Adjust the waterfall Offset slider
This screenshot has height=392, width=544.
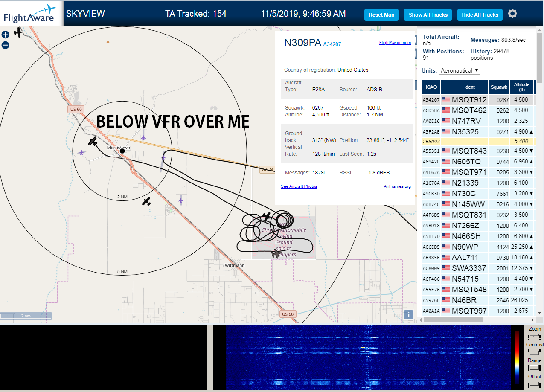coord(534,385)
